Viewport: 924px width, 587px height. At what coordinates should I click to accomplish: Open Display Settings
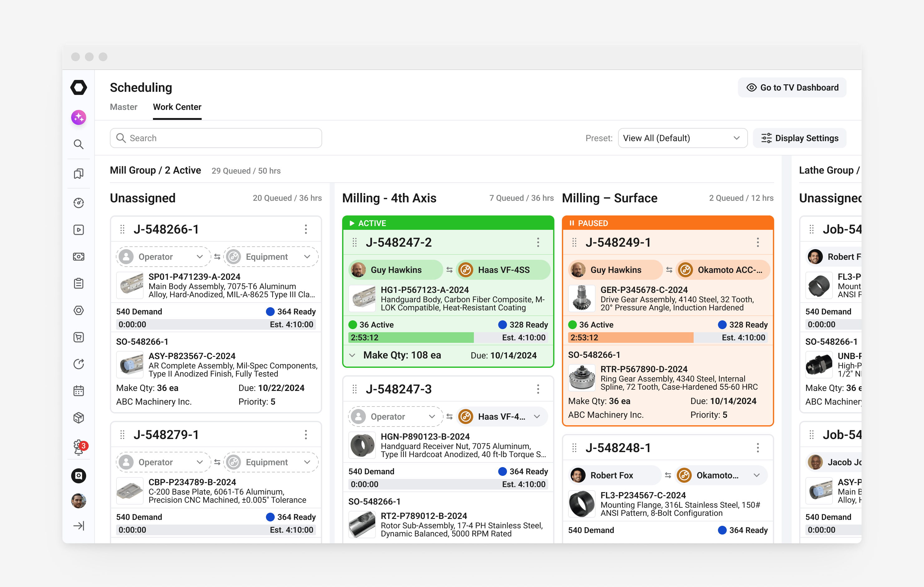[x=799, y=138]
